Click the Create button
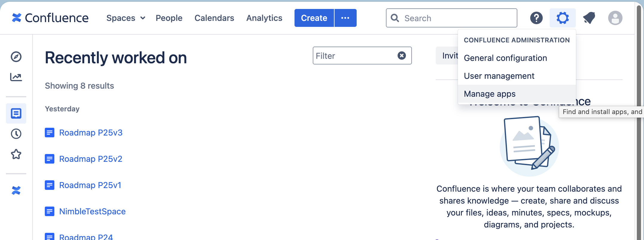 [314, 18]
